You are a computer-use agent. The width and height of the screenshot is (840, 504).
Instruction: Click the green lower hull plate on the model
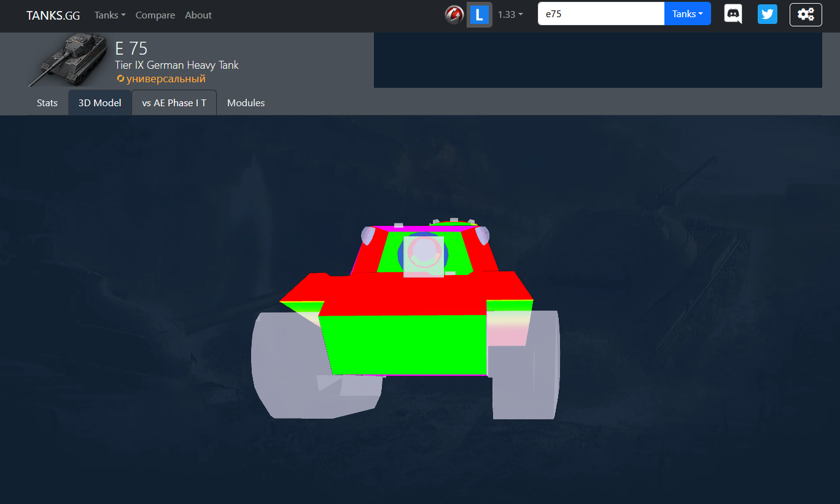point(404,344)
